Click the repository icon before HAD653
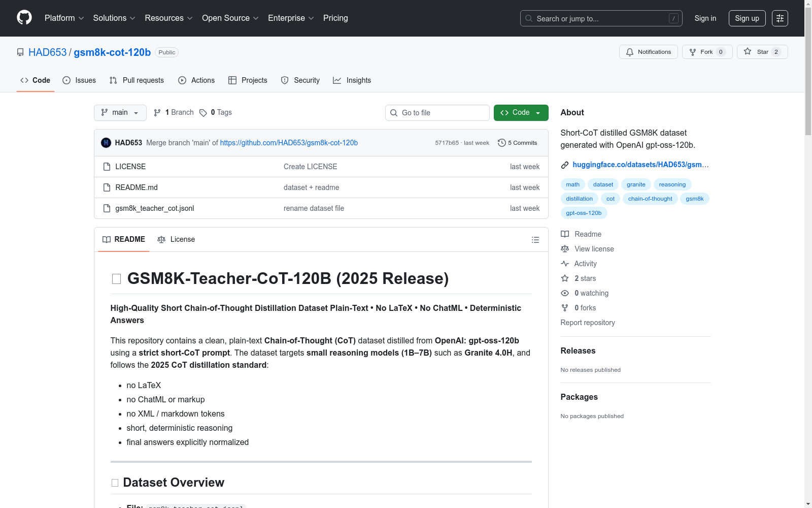Viewport: 812px width, 508px height. (20, 52)
